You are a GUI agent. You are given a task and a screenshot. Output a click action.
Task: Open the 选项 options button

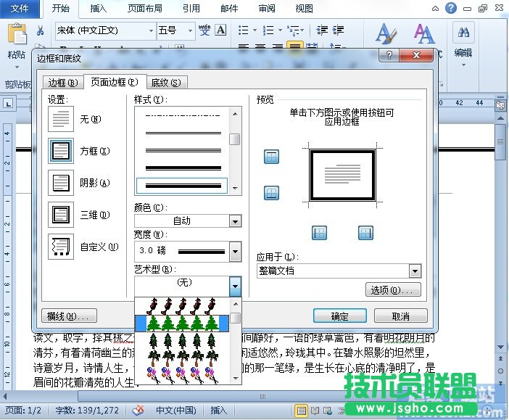click(394, 290)
